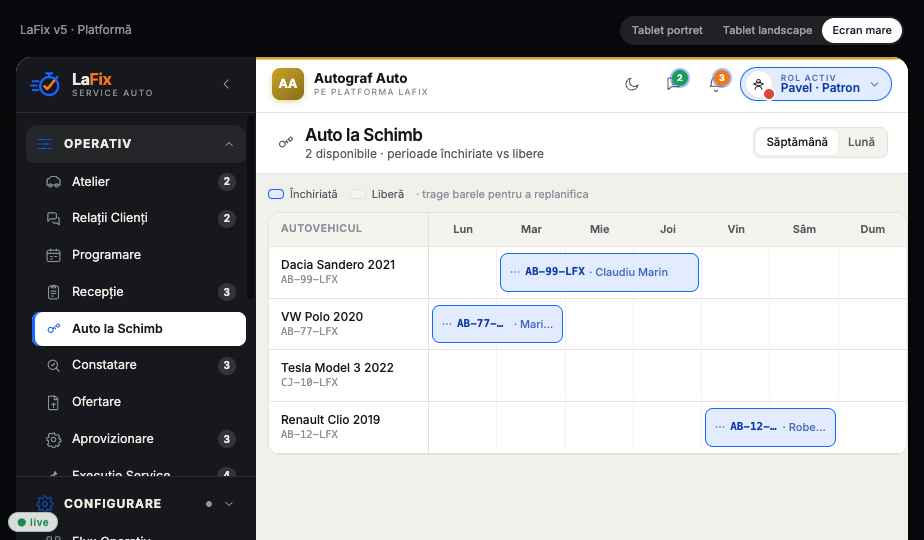924x540 pixels.
Task: Click the Liberă legend swatch
Action: point(358,194)
